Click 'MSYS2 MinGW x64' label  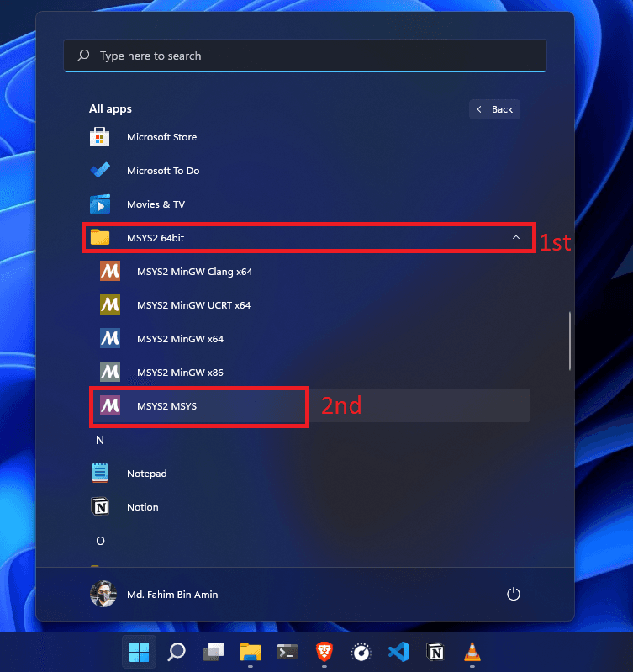pos(180,339)
